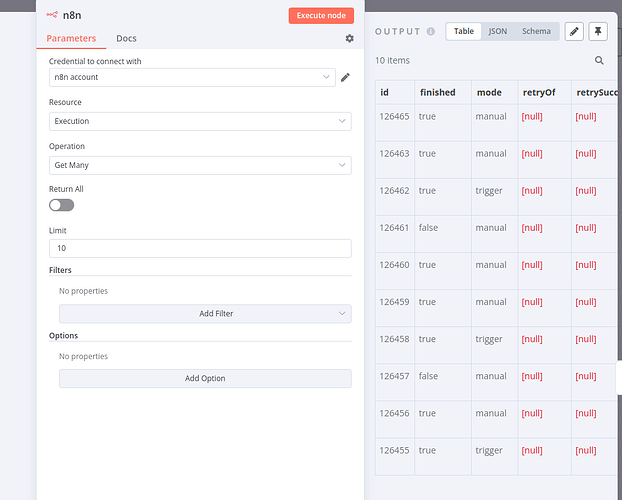
Task: Click the Execute node button
Action: point(321,16)
